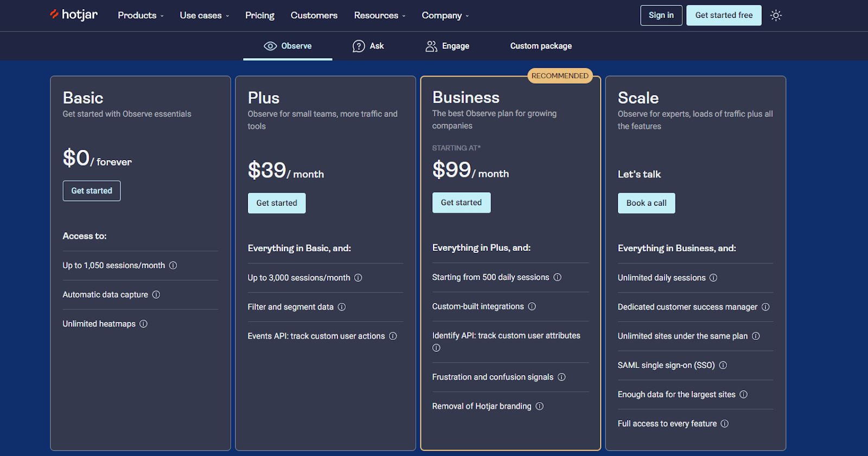Click the "Let's talk" text
The width and height of the screenshot is (868, 456).
point(639,174)
